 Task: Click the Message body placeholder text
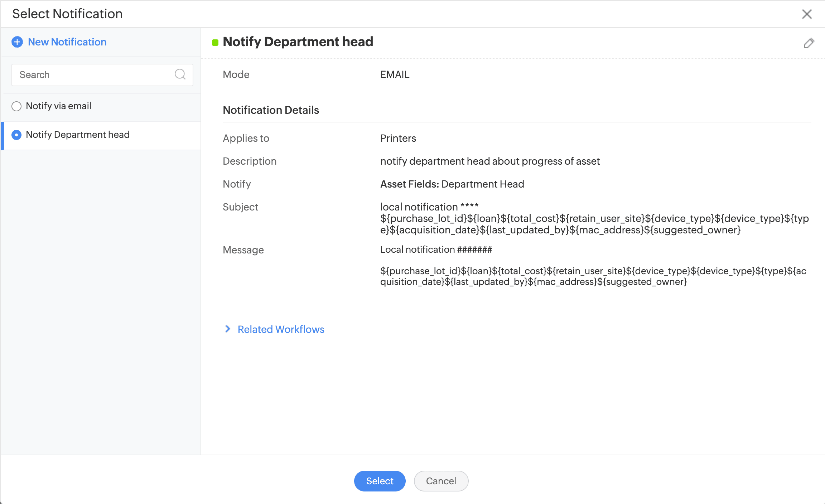coord(593,276)
